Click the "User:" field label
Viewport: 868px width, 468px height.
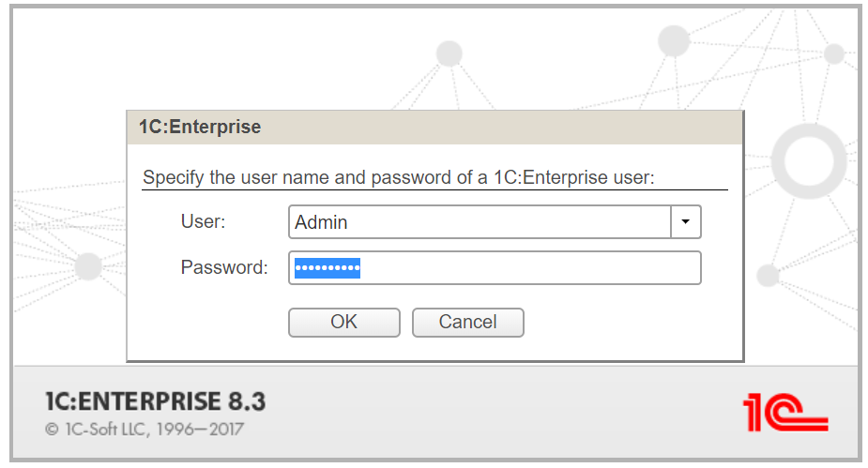(204, 221)
